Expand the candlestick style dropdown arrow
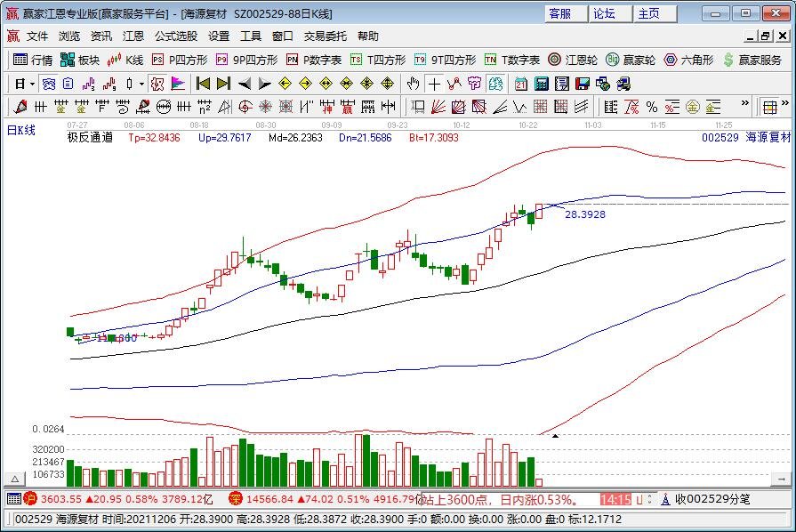The image size is (796, 532). [142, 84]
